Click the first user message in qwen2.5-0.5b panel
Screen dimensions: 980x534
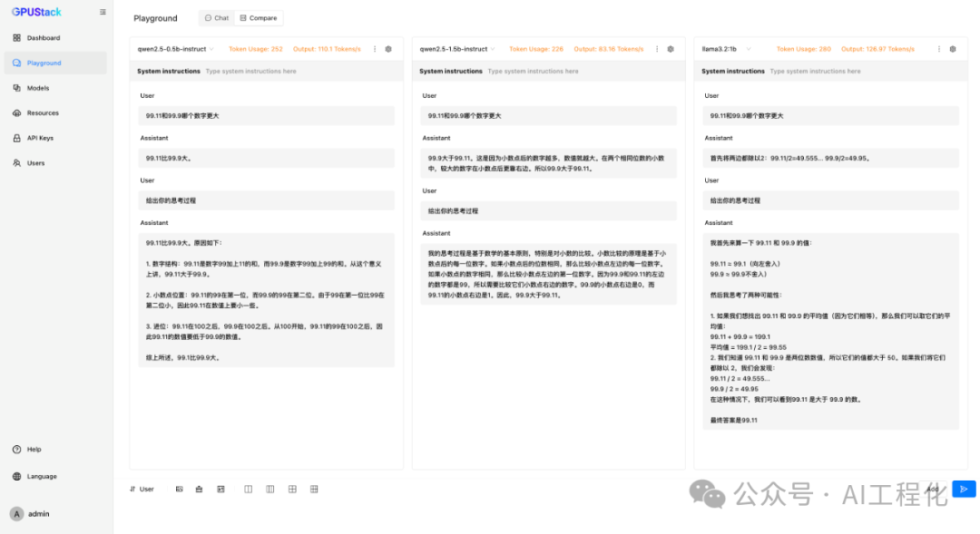(267, 115)
